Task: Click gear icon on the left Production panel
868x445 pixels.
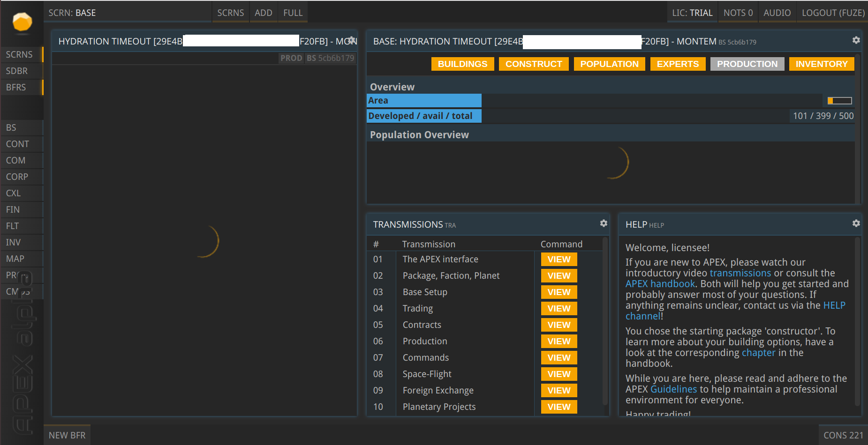Action: (x=351, y=40)
